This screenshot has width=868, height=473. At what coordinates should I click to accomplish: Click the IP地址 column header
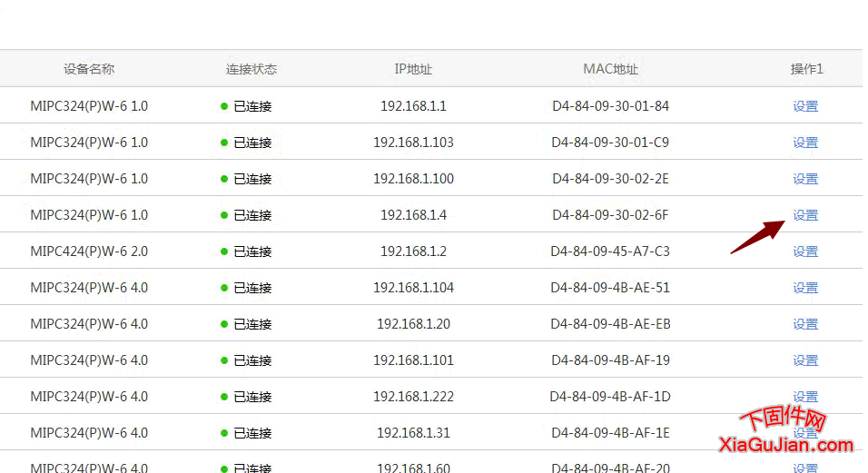(413, 69)
